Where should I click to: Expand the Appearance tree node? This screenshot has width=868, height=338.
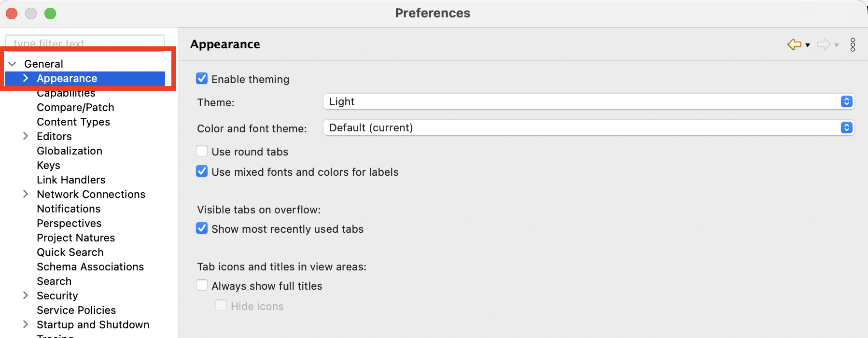coord(26,78)
